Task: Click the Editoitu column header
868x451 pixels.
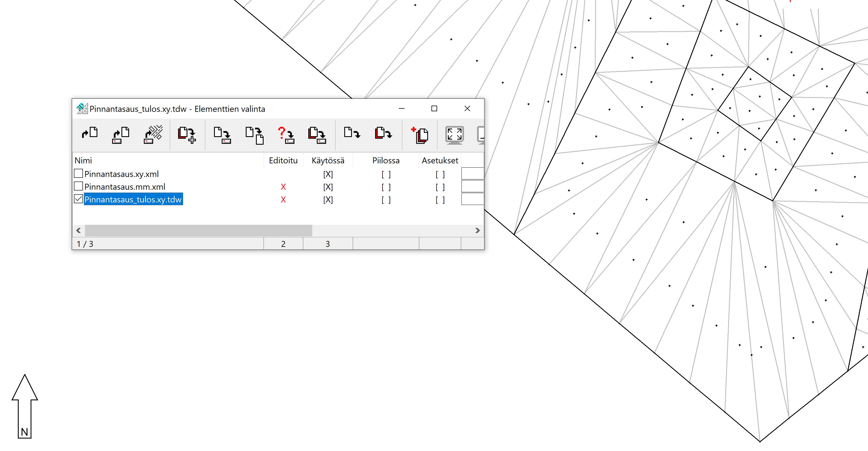Action: tap(283, 161)
